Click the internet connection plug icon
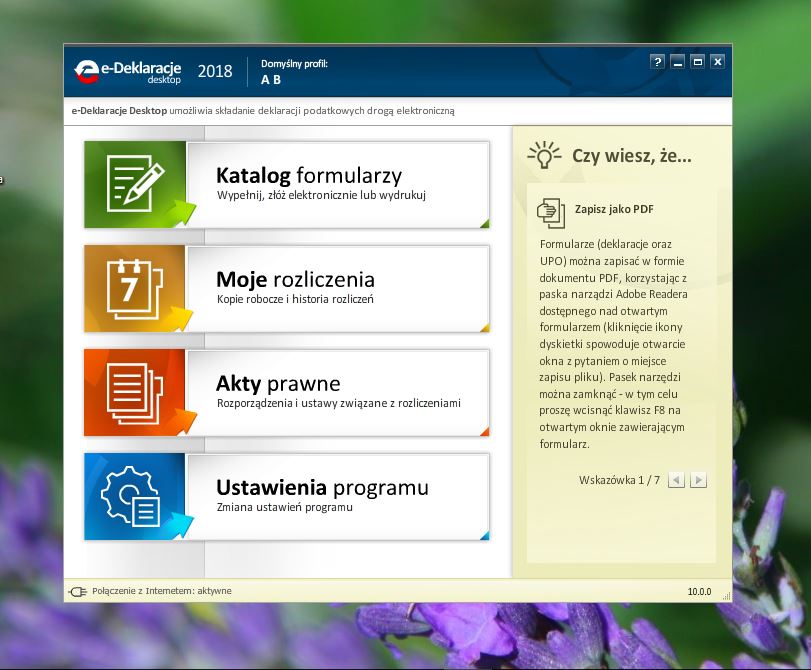811x670 pixels. pyautogui.click(x=77, y=591)
